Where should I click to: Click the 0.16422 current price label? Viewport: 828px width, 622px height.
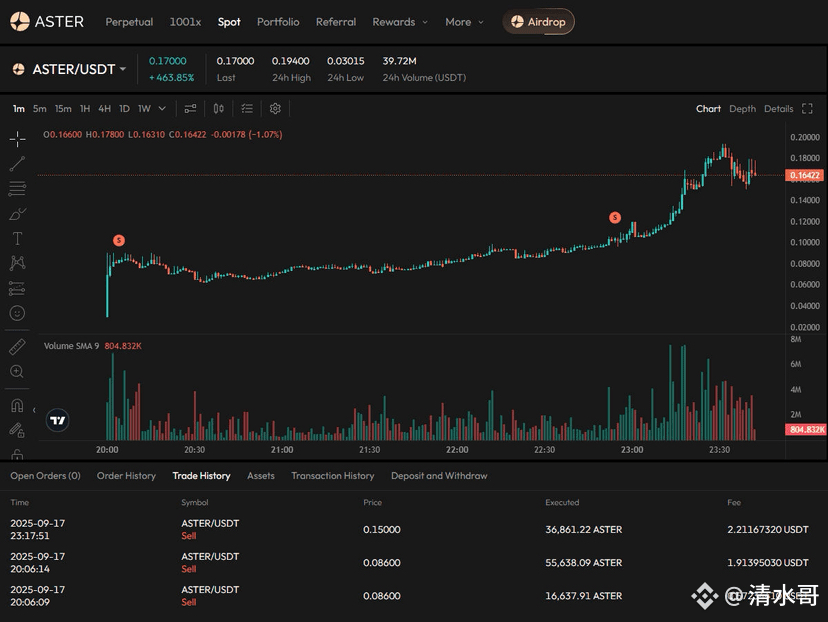click(805, 175)
